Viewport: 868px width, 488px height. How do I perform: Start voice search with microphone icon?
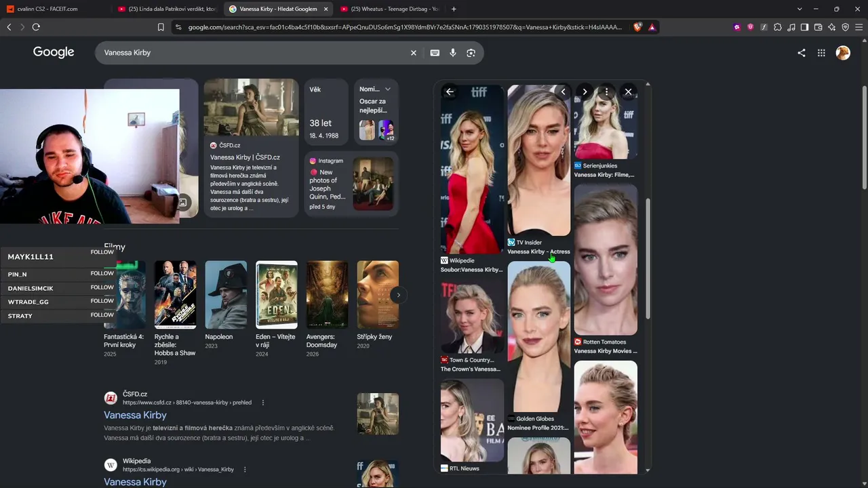click(453, 53)
